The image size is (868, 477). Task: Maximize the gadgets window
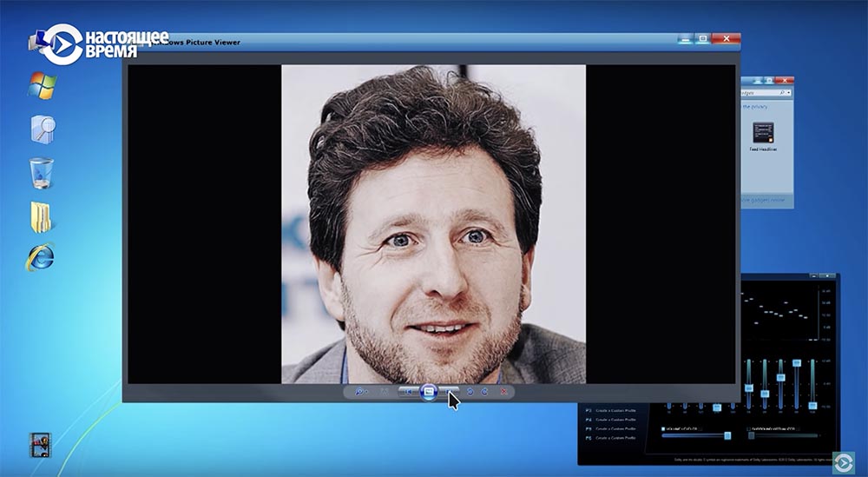coord(769,80)
